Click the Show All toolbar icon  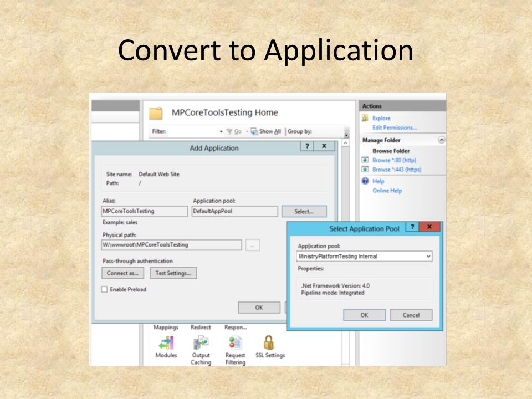[254, 131]
